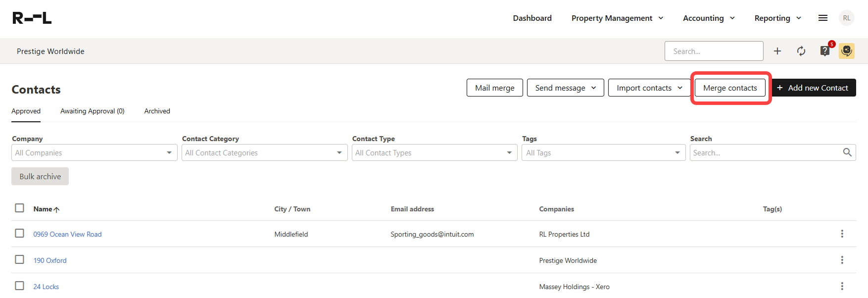Open the Property Management menu
The height and width of the screenshot is (298, 868).
click(x=617, y=18)
